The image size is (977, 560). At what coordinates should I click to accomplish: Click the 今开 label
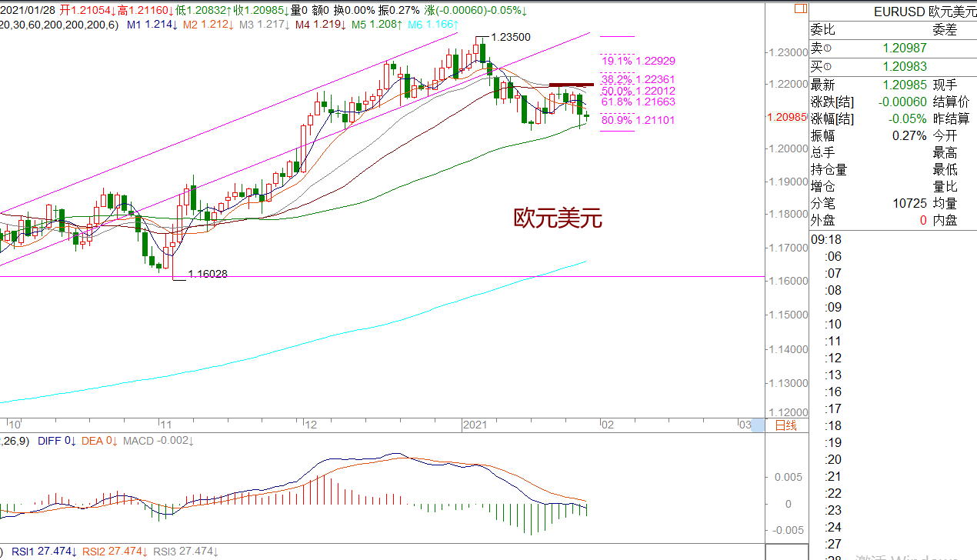click(945, 135)
